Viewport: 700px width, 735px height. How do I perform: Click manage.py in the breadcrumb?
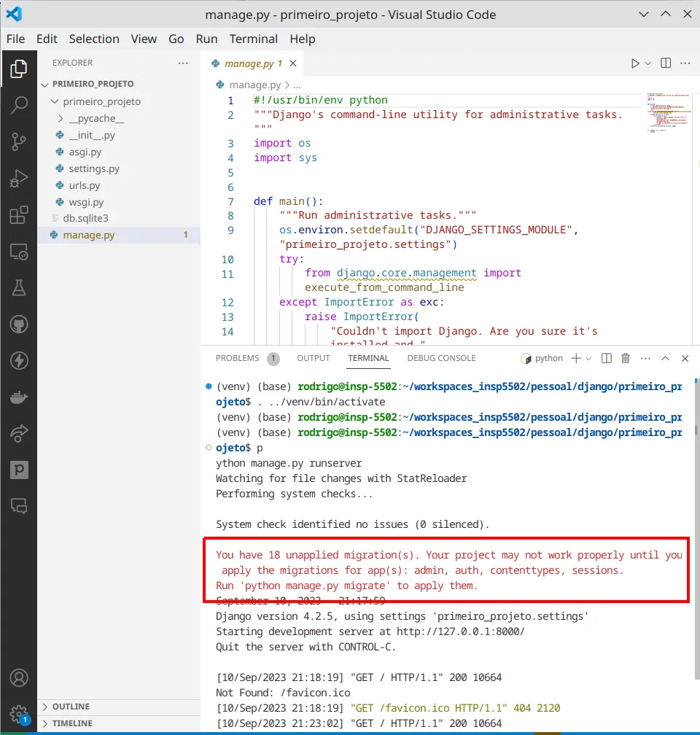[x=254, y=85]
